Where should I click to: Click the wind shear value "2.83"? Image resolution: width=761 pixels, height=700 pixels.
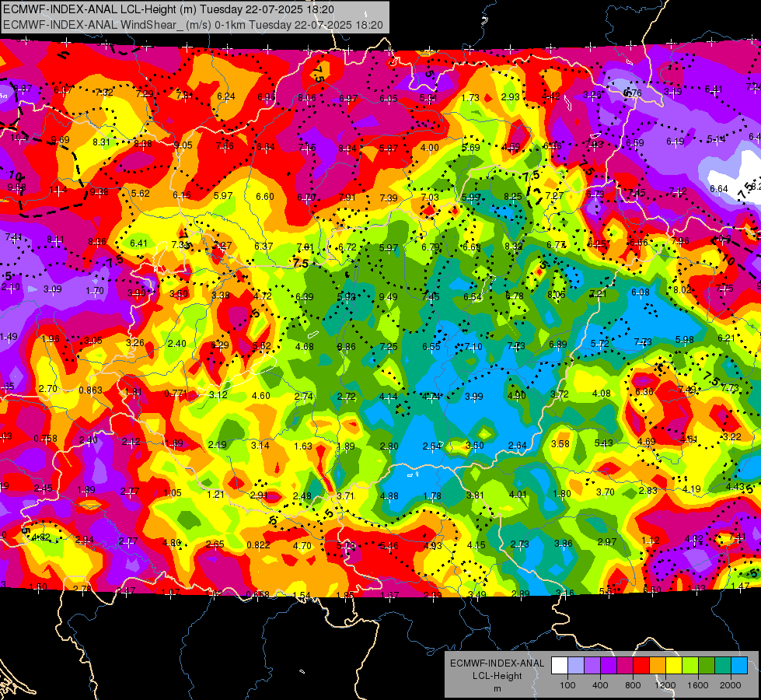(x=648, y=491)
